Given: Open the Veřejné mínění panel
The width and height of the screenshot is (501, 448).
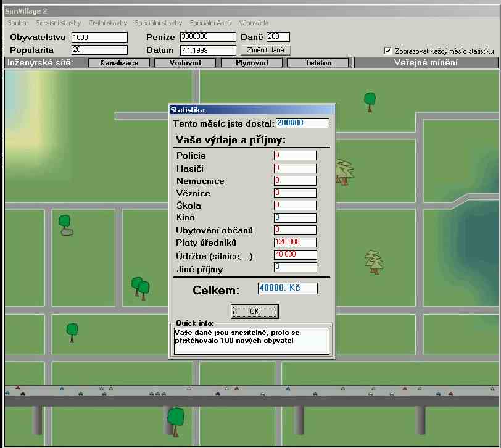Looking at the screenshot, I should [x=426, y=62].
